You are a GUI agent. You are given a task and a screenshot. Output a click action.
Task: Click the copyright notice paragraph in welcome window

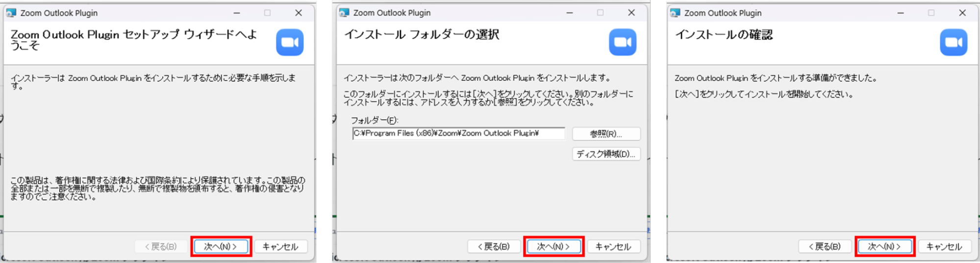158,189
